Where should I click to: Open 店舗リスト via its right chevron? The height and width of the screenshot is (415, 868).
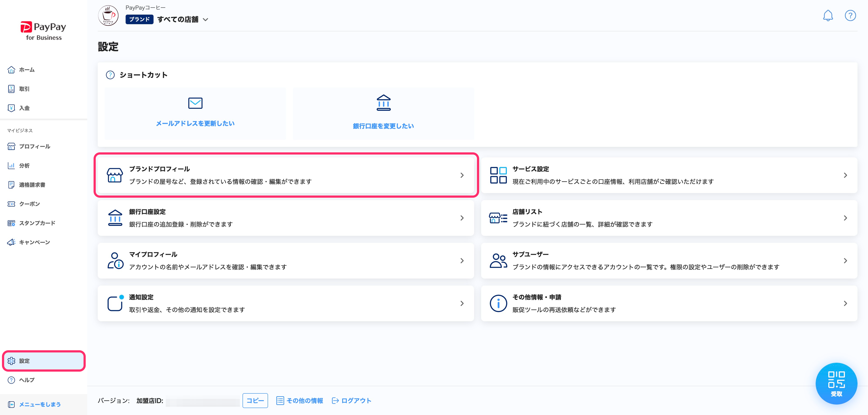(x=845, y=218)
